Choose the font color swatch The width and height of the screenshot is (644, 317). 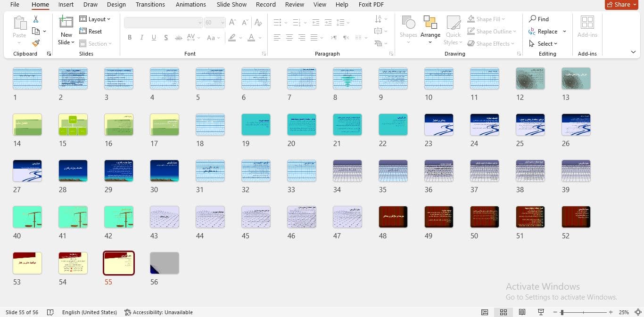[251, 38]
